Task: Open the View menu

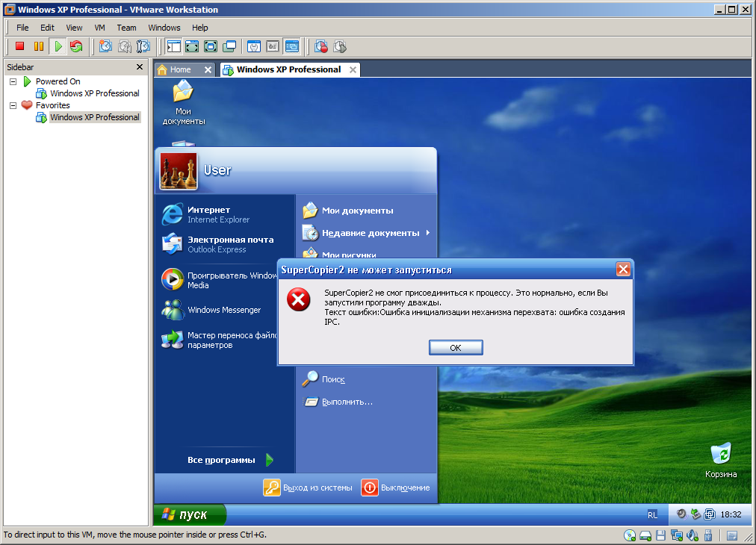Action: click(74, 28)
